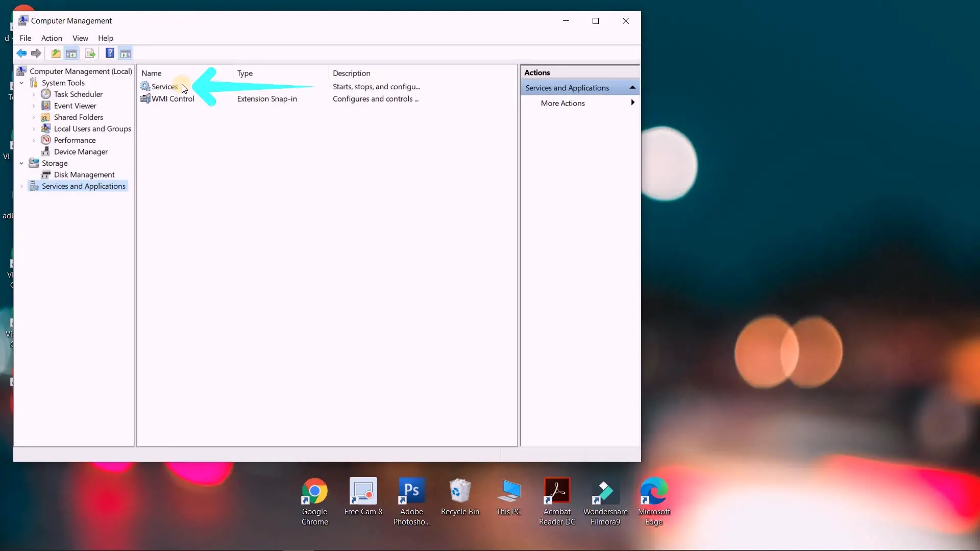Open the Services item with gear icon

164,87
